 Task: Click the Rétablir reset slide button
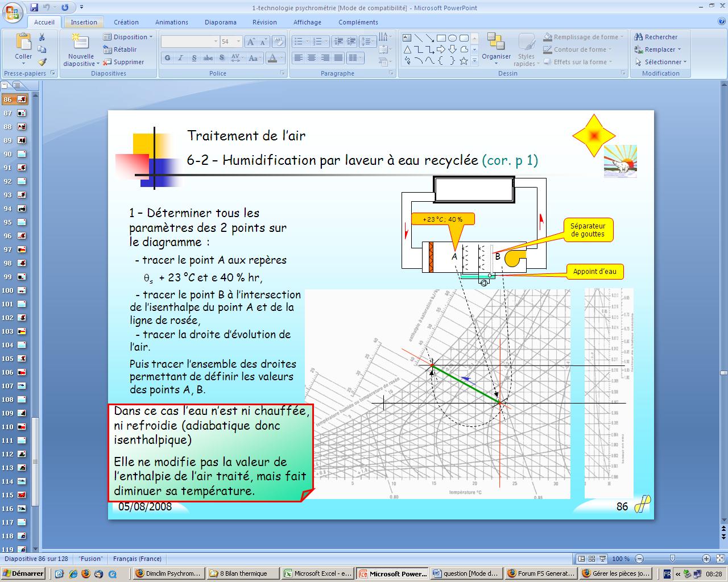(x=120, y=49)
